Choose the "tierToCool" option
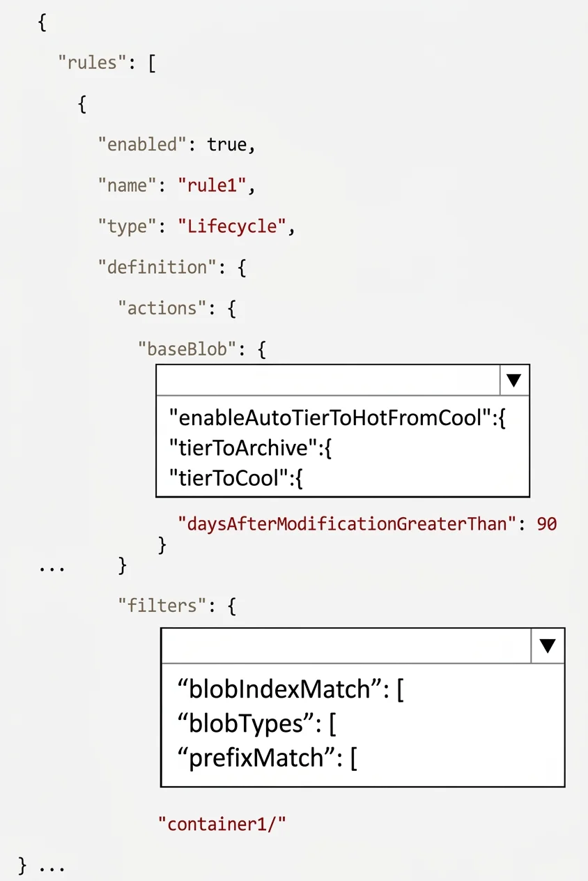 (235, 478)
